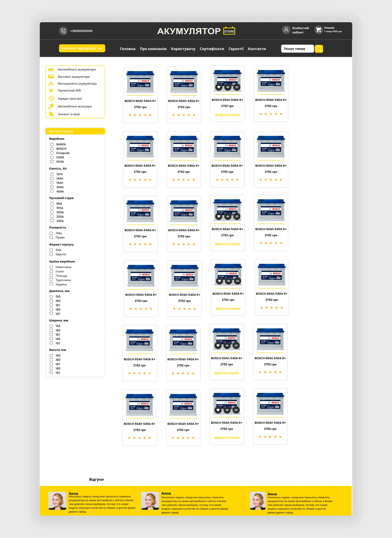
Task: Open Знижки та акції section
Action: [x=51, y=114]
